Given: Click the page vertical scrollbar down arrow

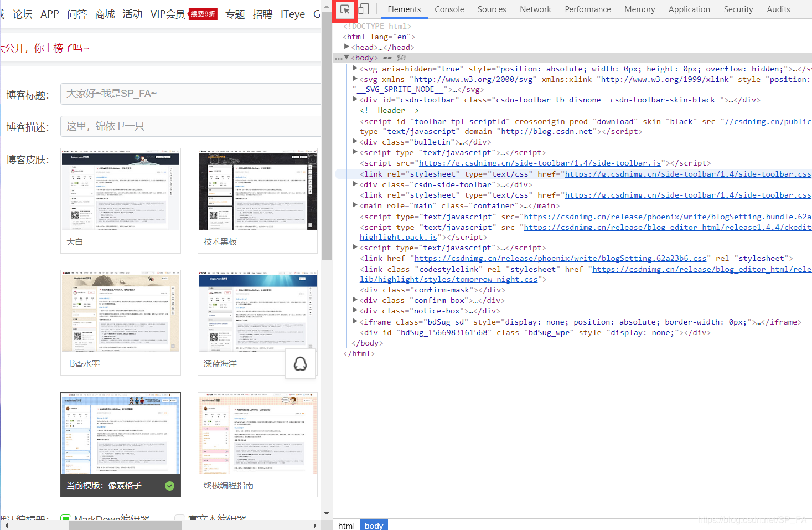Looking at the screenshot, I should 327,513.
